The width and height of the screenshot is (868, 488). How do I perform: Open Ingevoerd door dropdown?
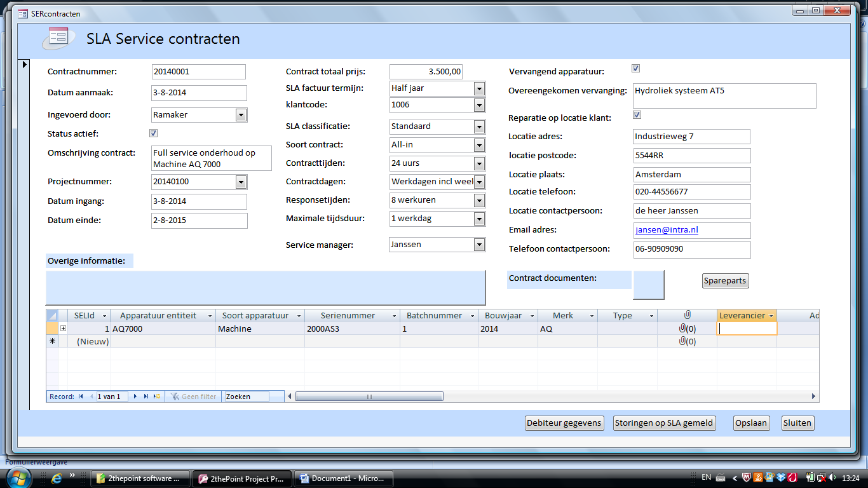[241, 115]
